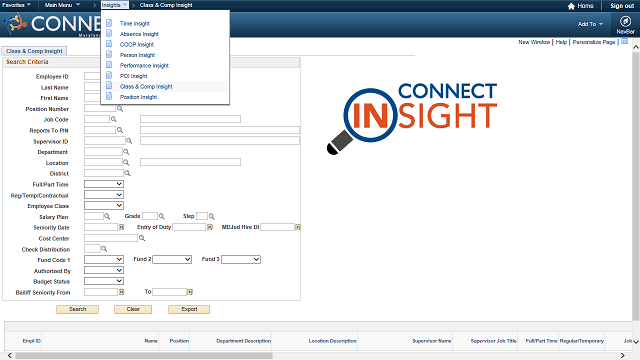Expand the Main Menu dropdown

[62, 5]
